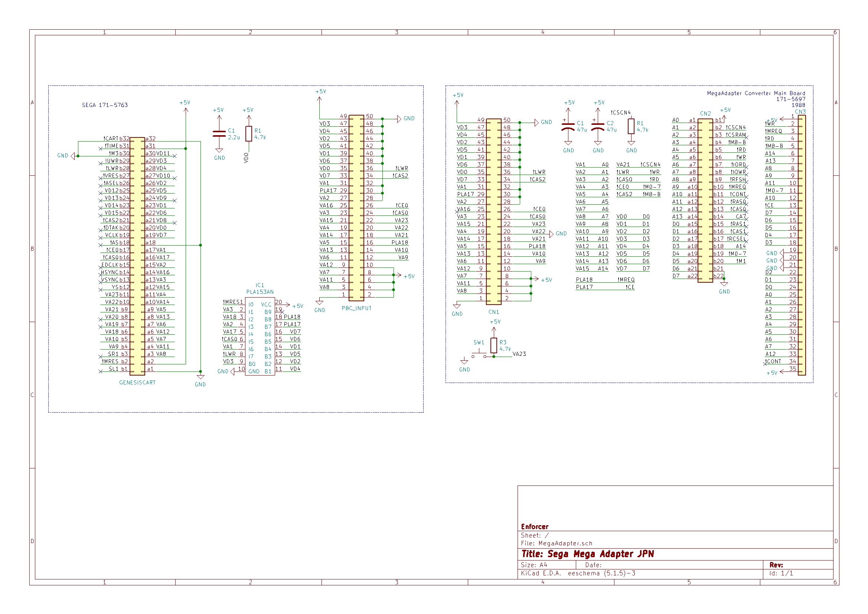Click the '!CONT' label at CN3 pin 34

point(773,362)
